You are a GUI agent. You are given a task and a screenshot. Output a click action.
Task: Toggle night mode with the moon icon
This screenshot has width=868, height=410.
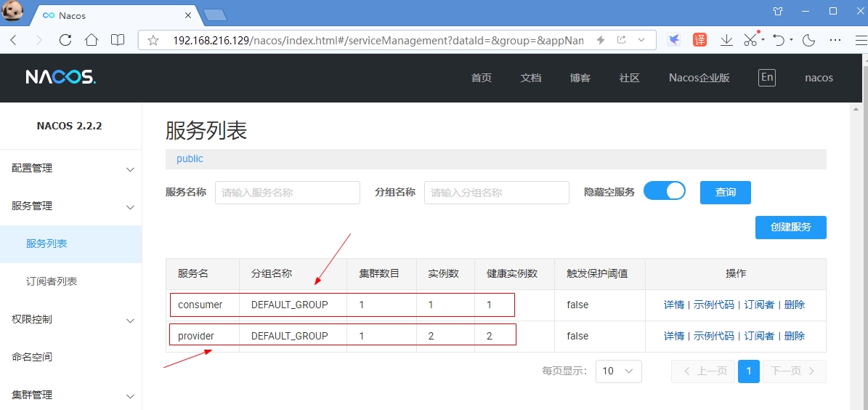(809, 40)
